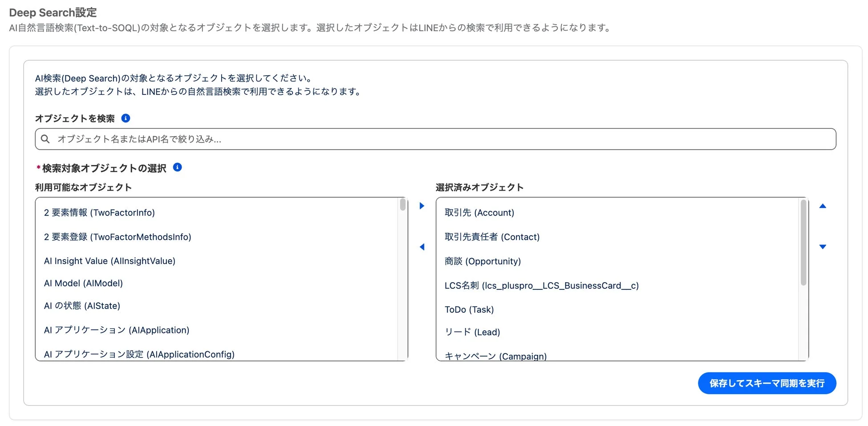This screenshot has width=868, height=426.
Task: Select LCS名刺 in selected objects
Action: coord(541,285)
